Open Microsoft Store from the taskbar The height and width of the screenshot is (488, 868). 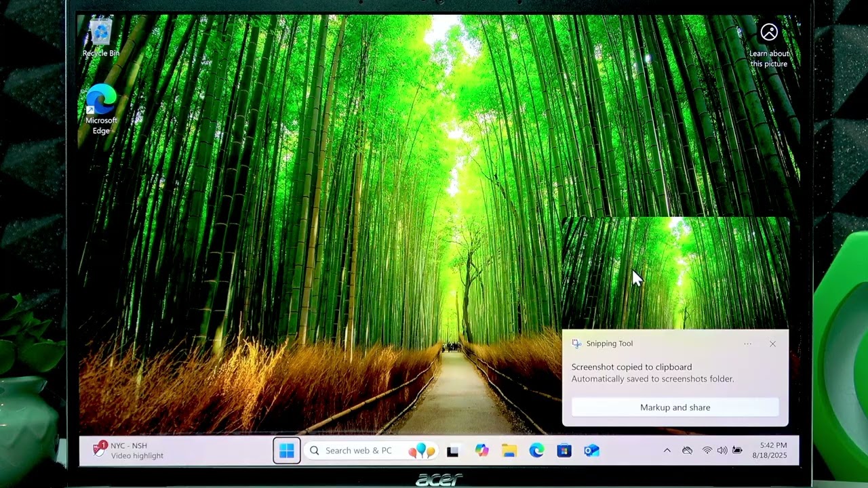[x=564, y=451]
